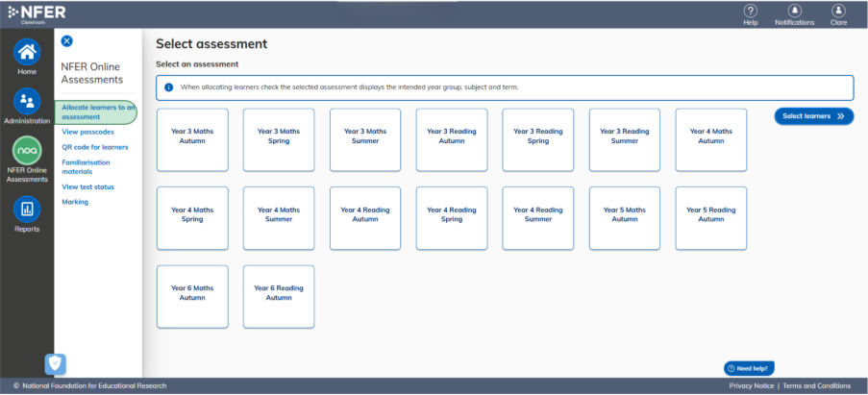Open the Administration section icon

point(27,101)
